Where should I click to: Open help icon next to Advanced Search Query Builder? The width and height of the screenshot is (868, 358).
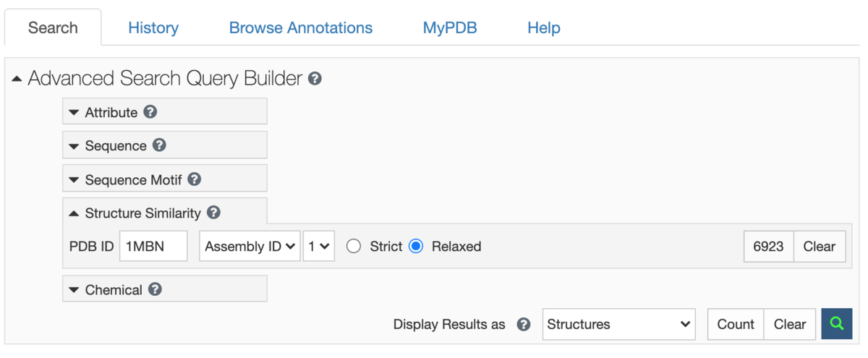(x=315, y=79)
